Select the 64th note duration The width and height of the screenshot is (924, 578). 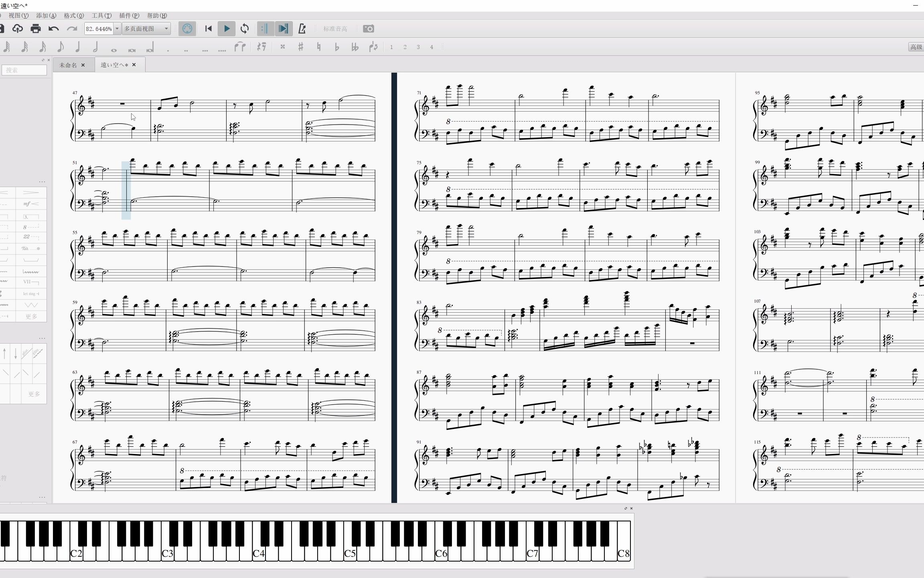7,47
